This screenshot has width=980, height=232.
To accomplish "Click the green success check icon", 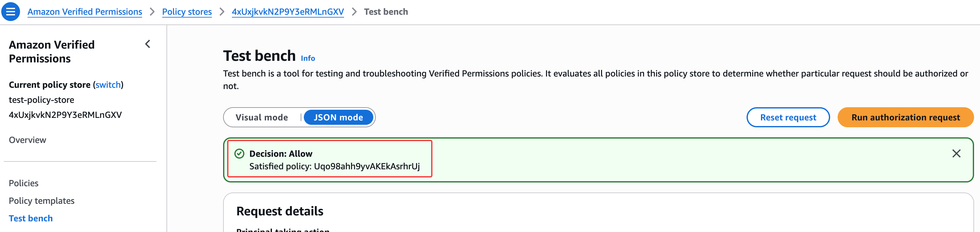I will 239,154.
